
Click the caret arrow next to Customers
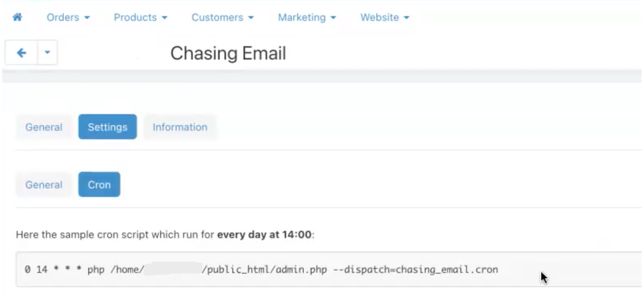click(x=251, y=18)
